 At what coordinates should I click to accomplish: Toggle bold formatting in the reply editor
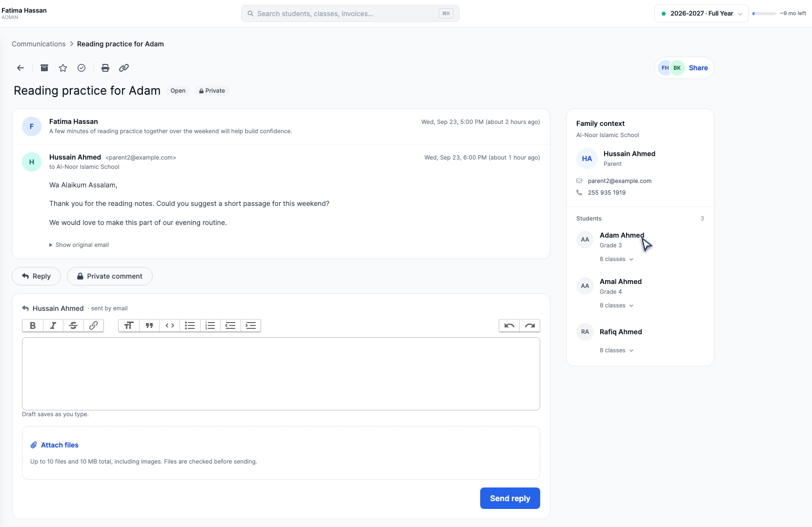[33, 325]
